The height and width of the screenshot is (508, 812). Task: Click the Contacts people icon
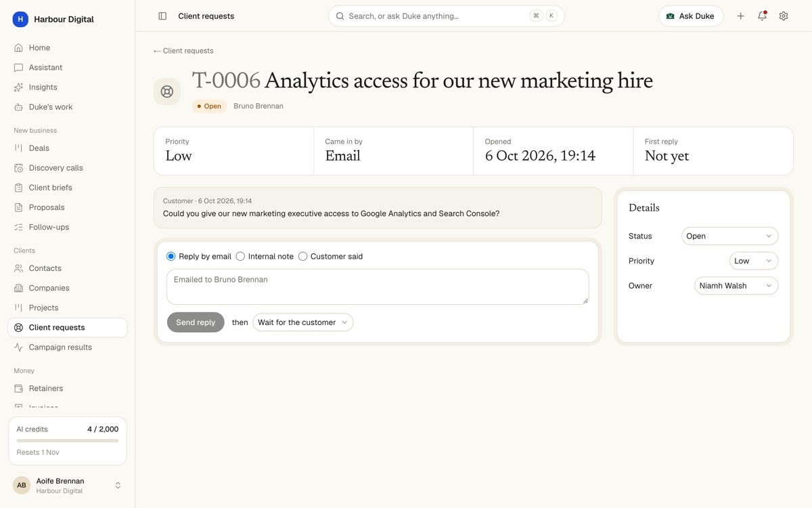coord(18,268)
